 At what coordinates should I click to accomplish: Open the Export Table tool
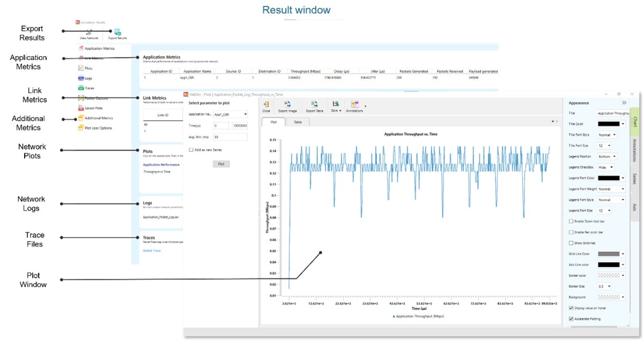(x=314, y=106)
